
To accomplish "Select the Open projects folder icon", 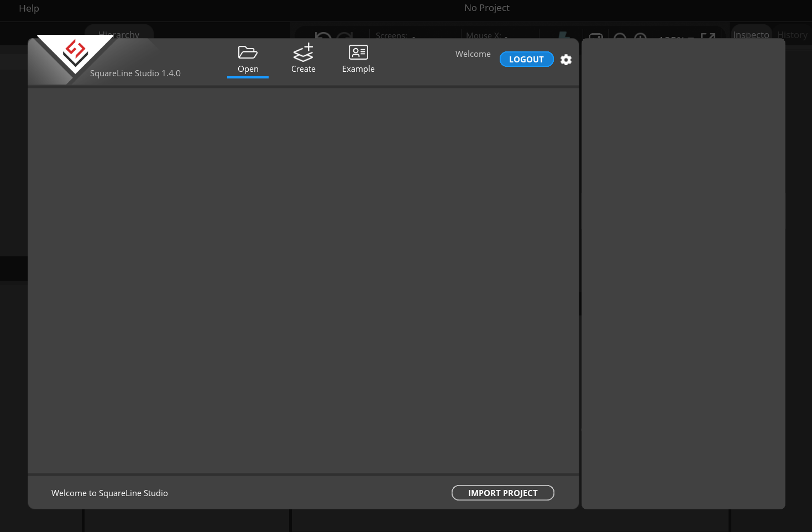I will pyautogui.click(x=248, y=52).
